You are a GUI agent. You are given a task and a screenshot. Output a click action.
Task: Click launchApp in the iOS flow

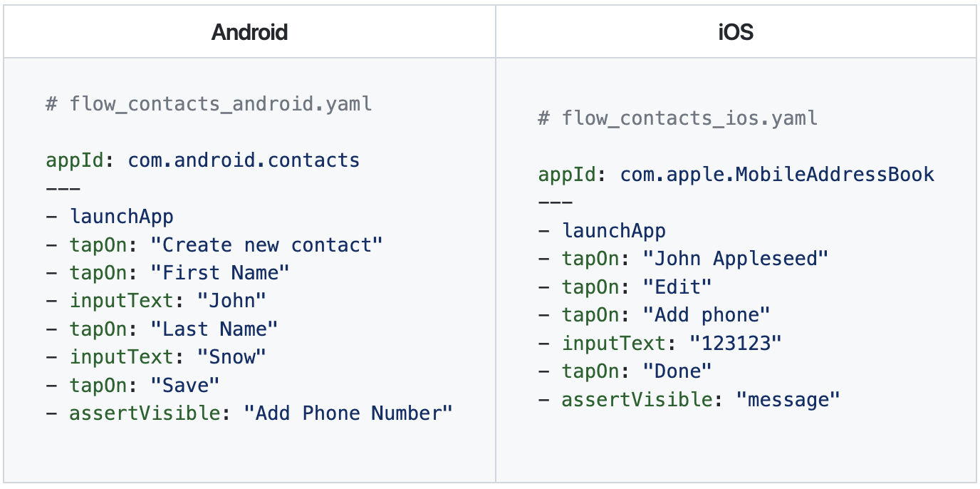(x=614, y=230)
